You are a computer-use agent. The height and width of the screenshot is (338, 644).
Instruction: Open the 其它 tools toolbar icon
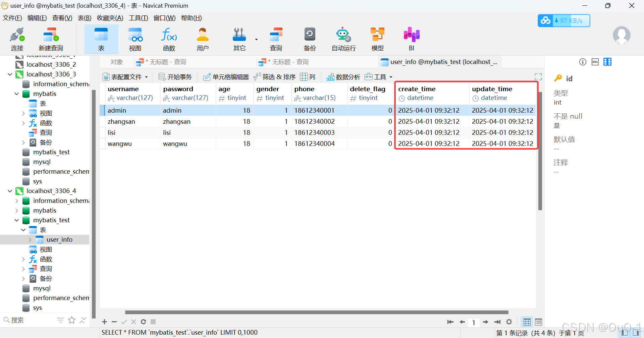click(239, 39)
